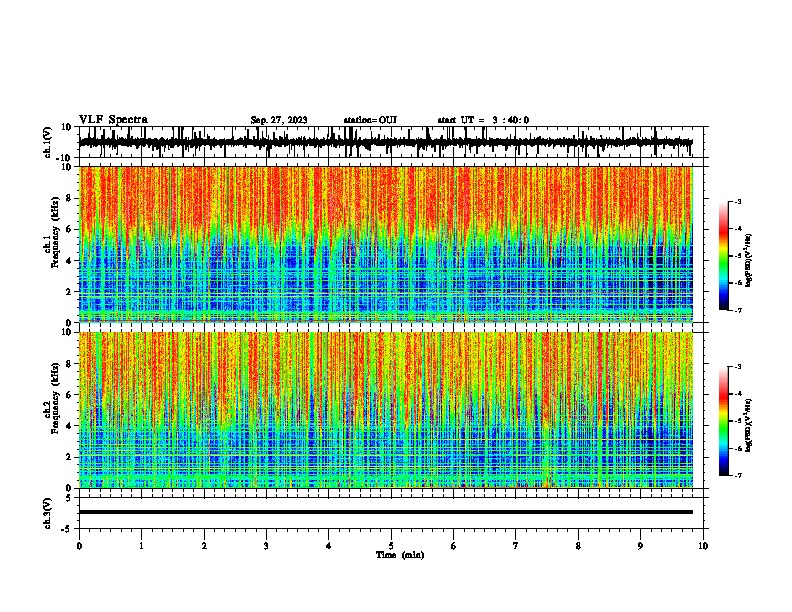Click the ch.2 "Frequency (kHz)" axis label
This screenshot has height=612, width=792.
click(x=55, y=397)
